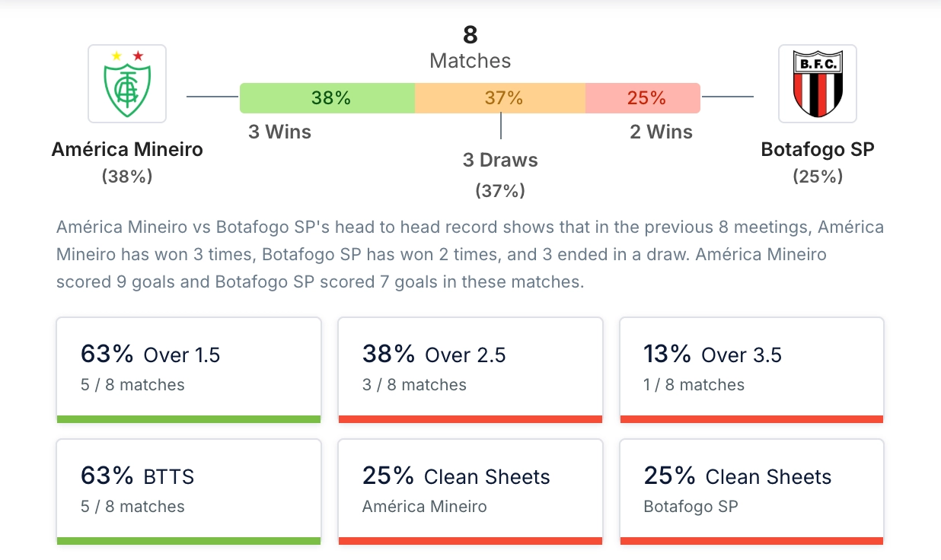Select the 63% BTTS stat card
The height and width of the screenshot is (560, 941).
coord(189,489)
